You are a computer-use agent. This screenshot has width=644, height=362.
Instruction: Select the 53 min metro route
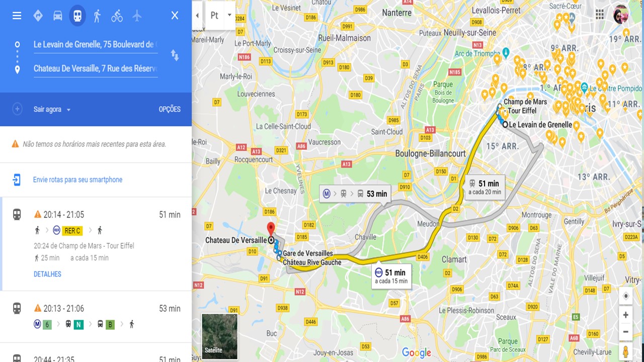[96, 316]
